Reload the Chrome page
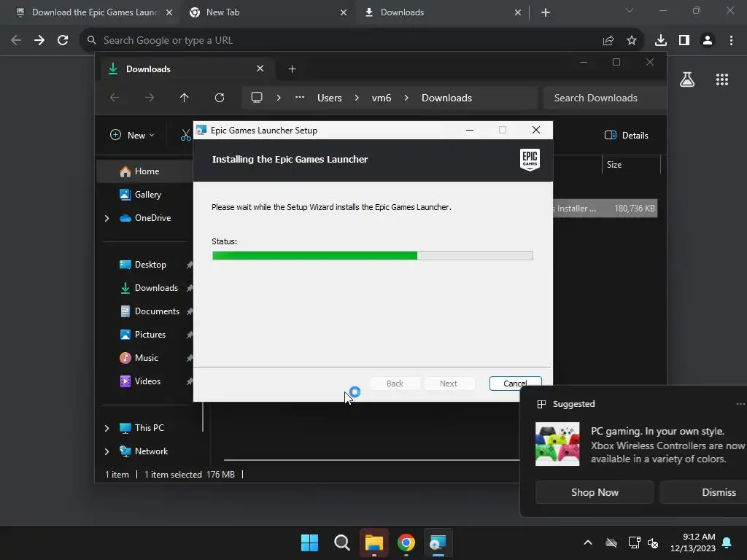 63,41
